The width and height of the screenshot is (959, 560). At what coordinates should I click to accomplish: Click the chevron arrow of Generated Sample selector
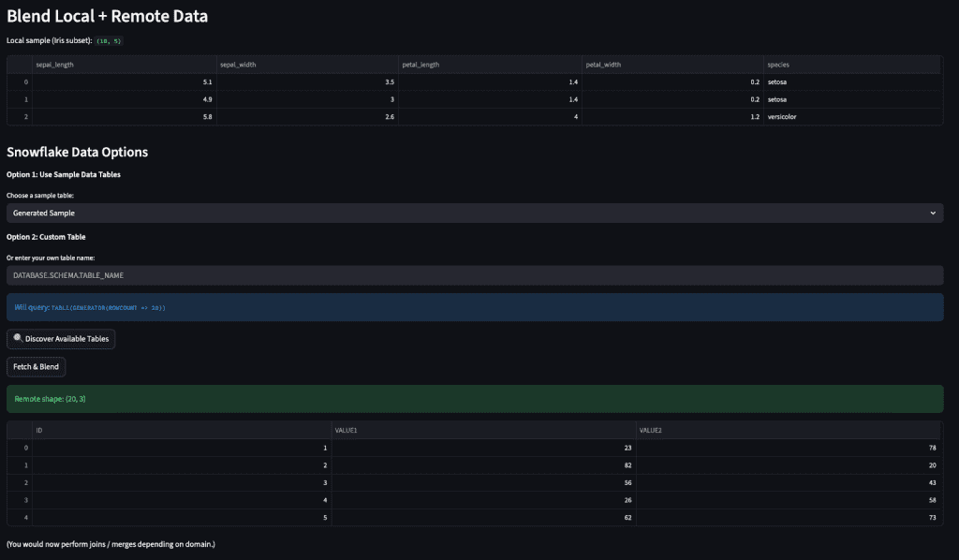933,214
